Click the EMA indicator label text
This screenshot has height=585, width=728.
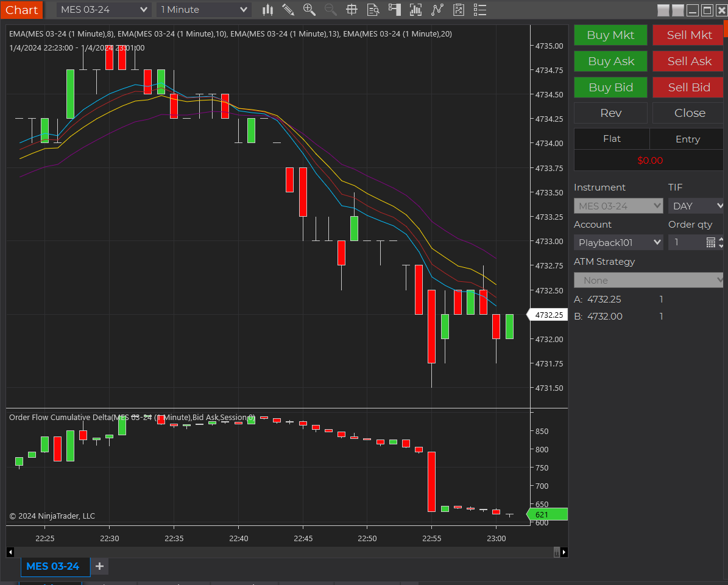coord(230,34)
